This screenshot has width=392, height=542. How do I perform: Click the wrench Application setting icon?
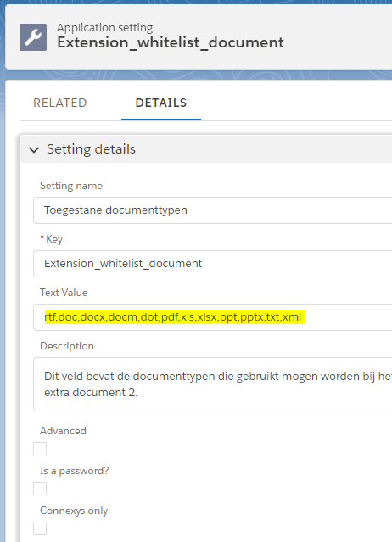[x=33, y=37]
